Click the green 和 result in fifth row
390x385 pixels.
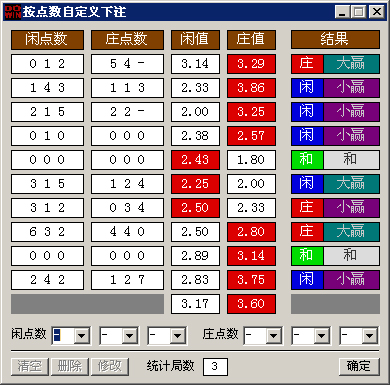coord(307,160)
